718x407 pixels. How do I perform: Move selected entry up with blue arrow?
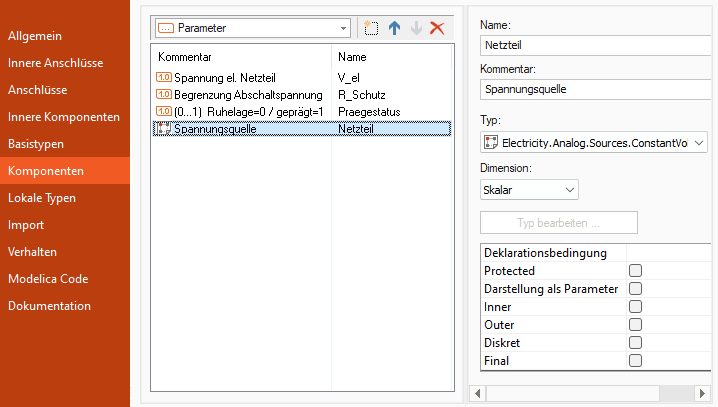coord(394,28)
